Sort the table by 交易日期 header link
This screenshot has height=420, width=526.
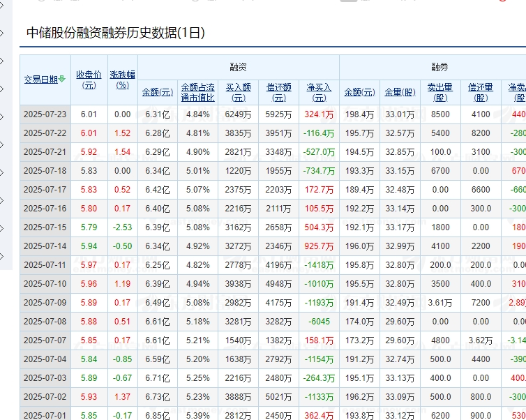coord(41,80)
